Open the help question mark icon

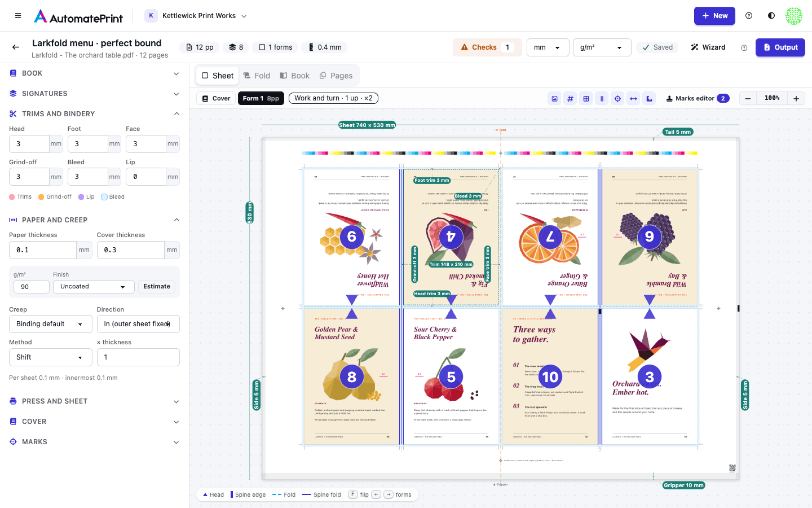pos(749,16)
